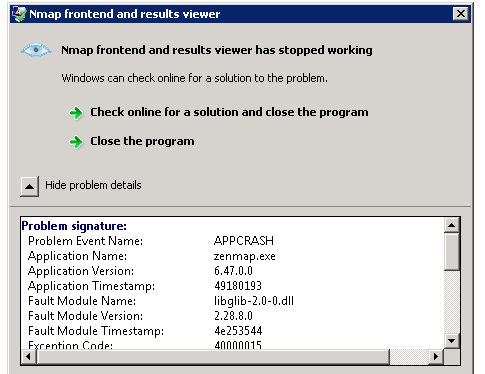Click the Nmap title bar application icon

[19, 14]
